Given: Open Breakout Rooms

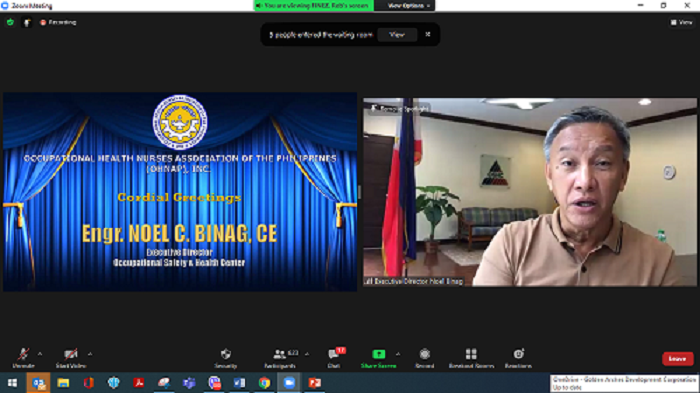Looking at the screenshot, I should coord(471,358).
